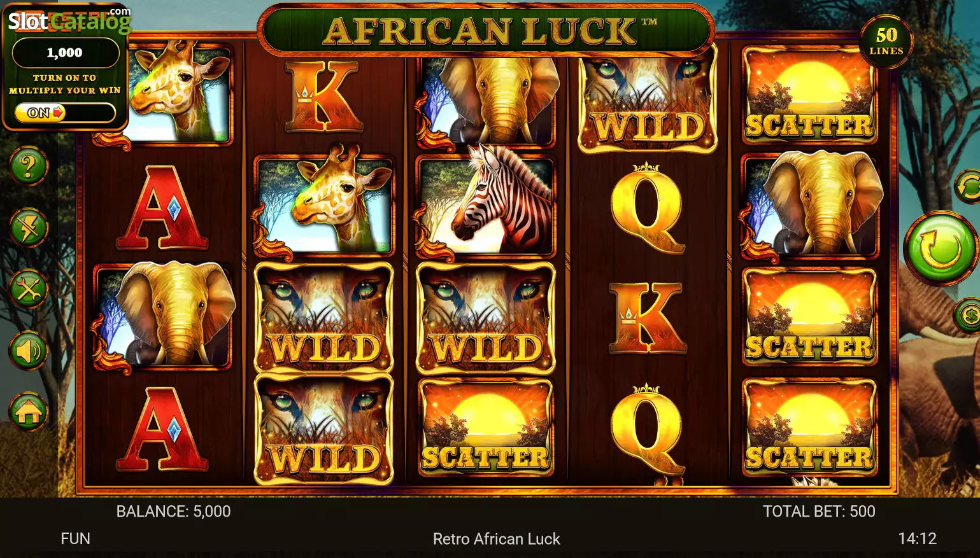Open settings with the wrench icon
980x558 pixels.
coord(29,289)
